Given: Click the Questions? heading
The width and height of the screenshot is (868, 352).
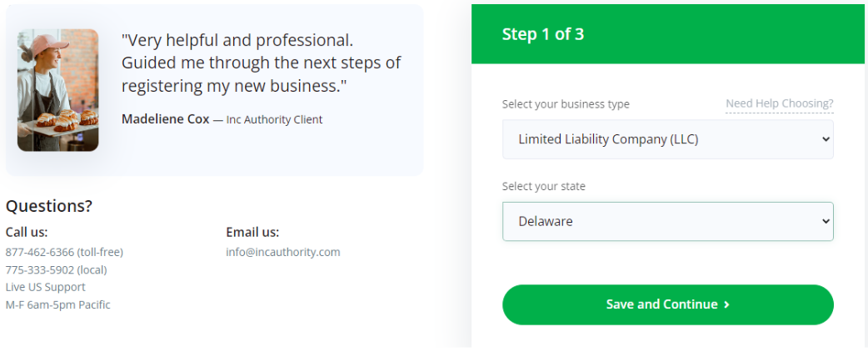Looking at the screenshot, I should pos(48,206).
